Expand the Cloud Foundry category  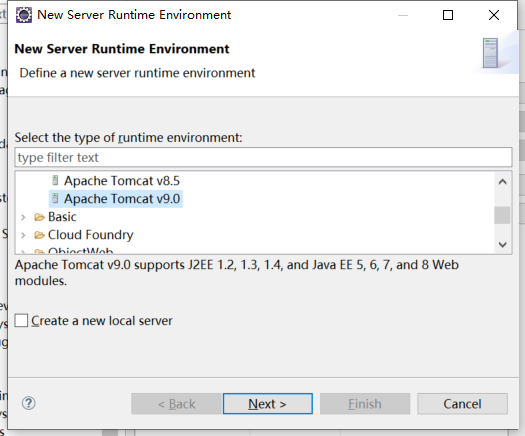point(23,235)
